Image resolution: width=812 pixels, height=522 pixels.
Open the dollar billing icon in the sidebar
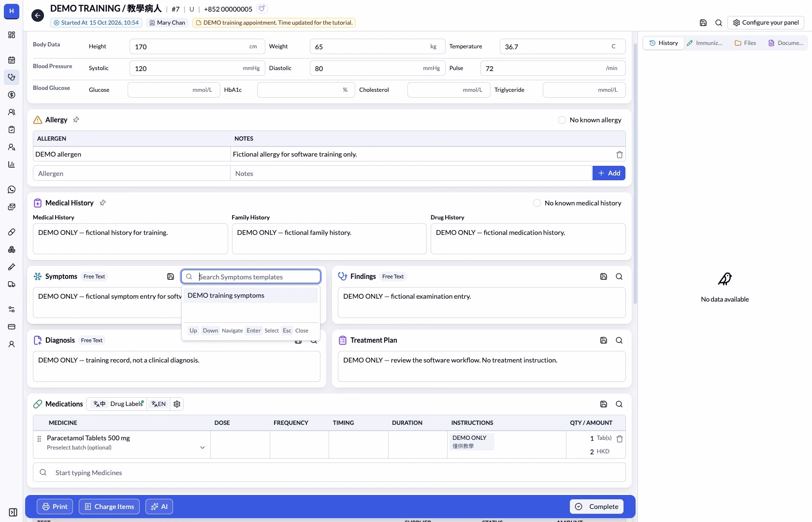(12, 95)
